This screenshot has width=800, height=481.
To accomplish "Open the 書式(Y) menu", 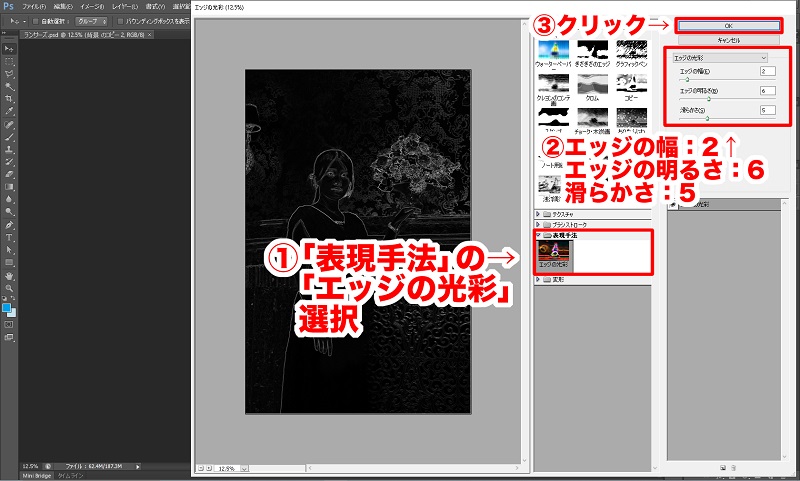I will click(x=155, y=7).
